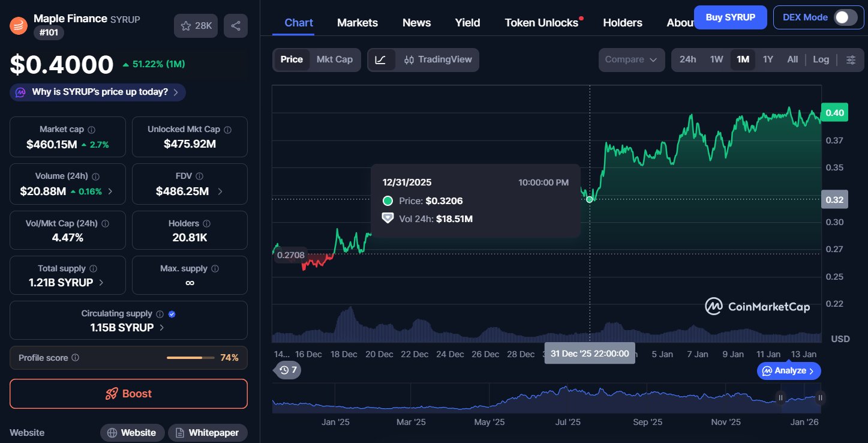This screenshot has height=443, width=868.
Task: Click the Profile score info icon
Action: click(x=76, y=358)
